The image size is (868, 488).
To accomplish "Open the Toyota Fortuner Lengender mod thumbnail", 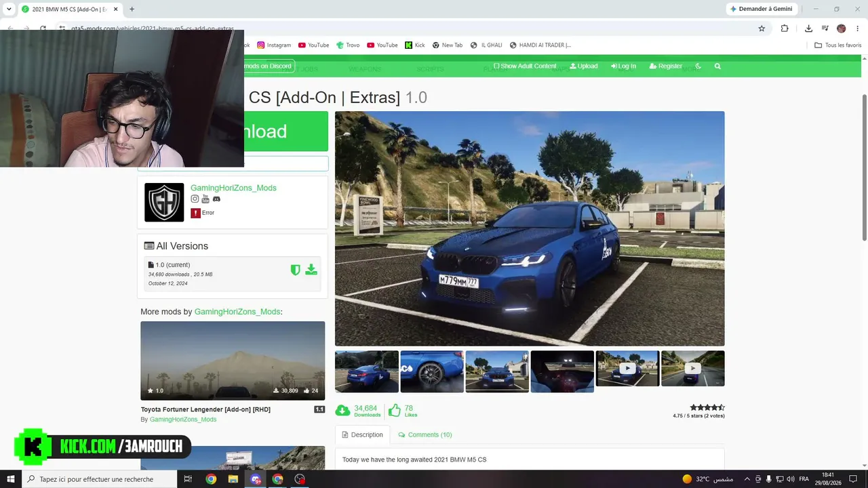I will coord(233,361).
